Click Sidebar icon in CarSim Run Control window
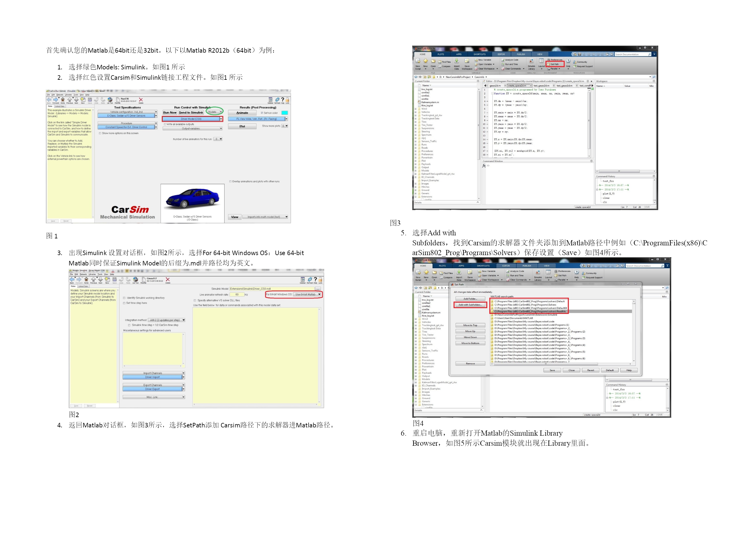Viewport: 756px width, 534px height. 270,100
